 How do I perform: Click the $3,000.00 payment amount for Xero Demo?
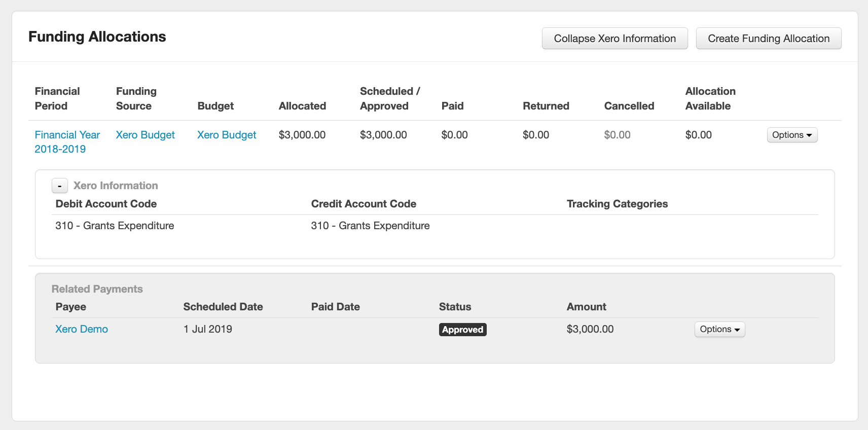pos(590,329)
